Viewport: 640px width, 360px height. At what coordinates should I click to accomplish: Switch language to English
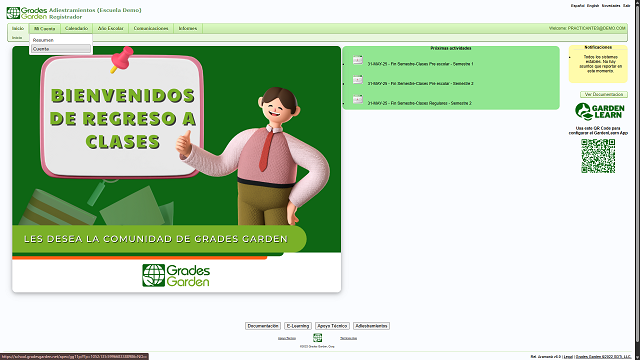pos(593,6)
